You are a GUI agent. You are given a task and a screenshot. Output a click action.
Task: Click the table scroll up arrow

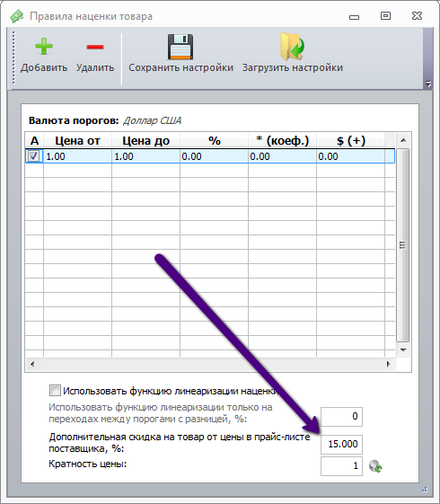point(403,140)
